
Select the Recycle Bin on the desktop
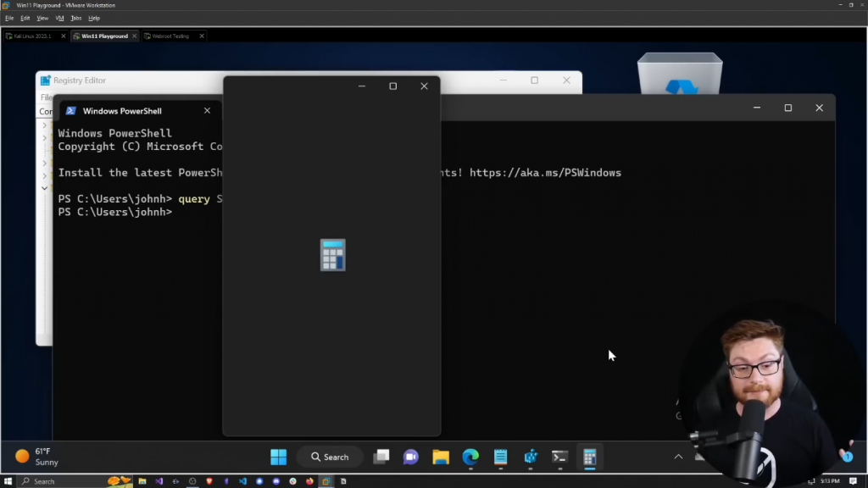[680, 73]
